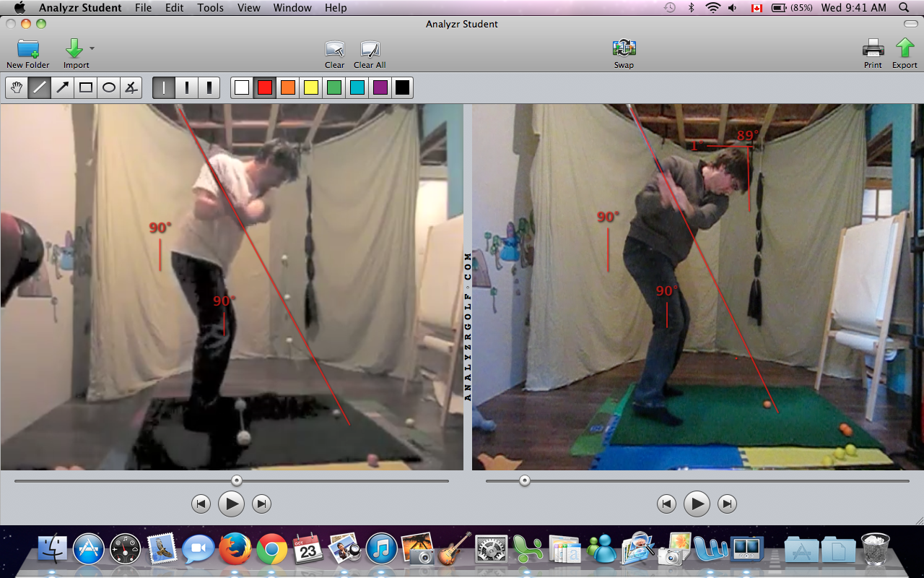The height and width of the screenshot is (578, 924).
Task: Select the line drawing tool
Action: [40, 88]
